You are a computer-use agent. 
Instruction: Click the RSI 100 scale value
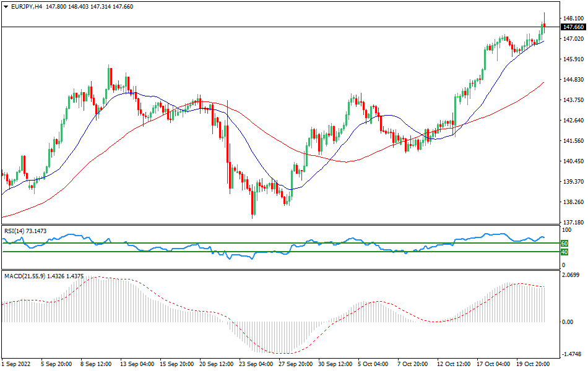tap(566, 231)
